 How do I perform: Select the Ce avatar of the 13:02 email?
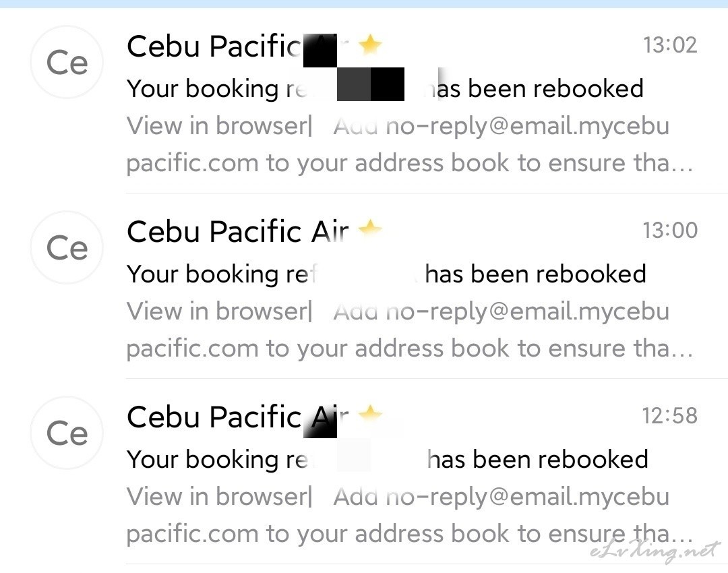tap(67, 62)
